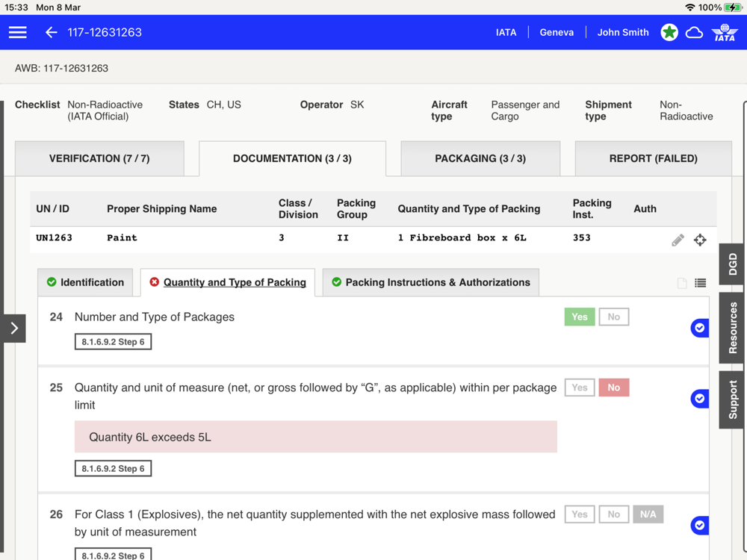
Task: Tap the battery indicator in status bar
Action: (732, 7)
